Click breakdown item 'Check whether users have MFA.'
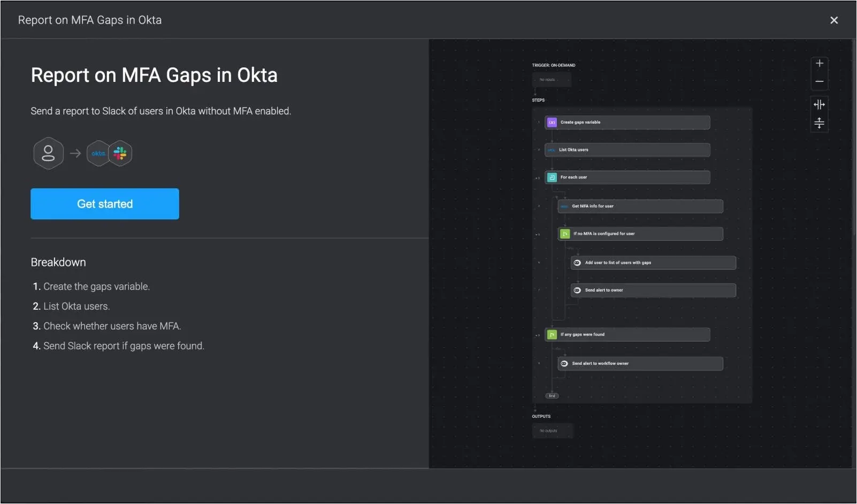The image size is (857, 504). [112, 326]
